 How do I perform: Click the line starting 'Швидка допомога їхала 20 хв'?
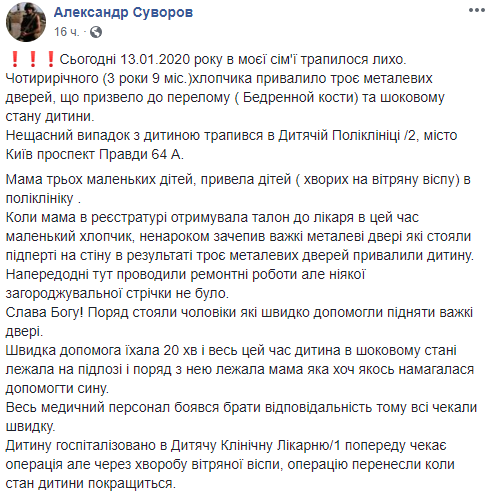pyautogui.click(x=231, y=351)
